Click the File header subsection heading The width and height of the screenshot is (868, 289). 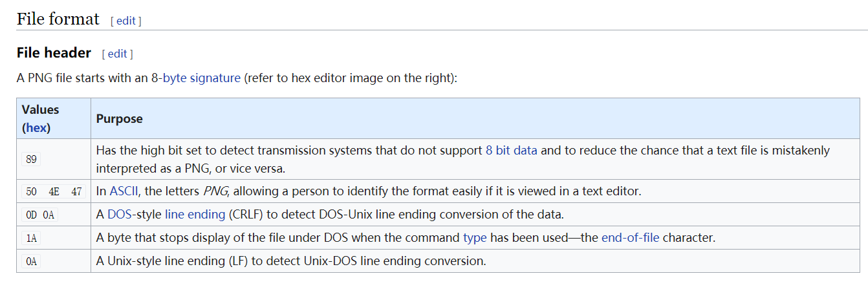click(54, 53)
